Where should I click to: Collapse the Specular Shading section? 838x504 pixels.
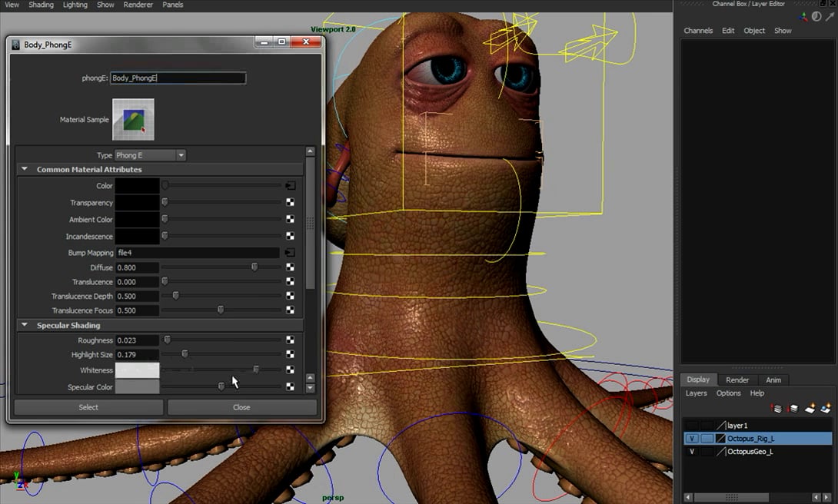(x=25, y=325)
